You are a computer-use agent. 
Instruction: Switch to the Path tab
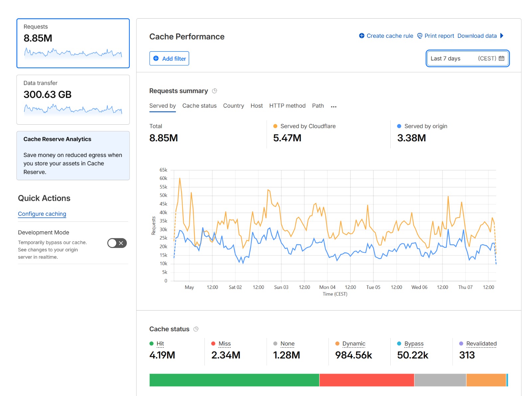pyautogui.click(x=318, y=106)
